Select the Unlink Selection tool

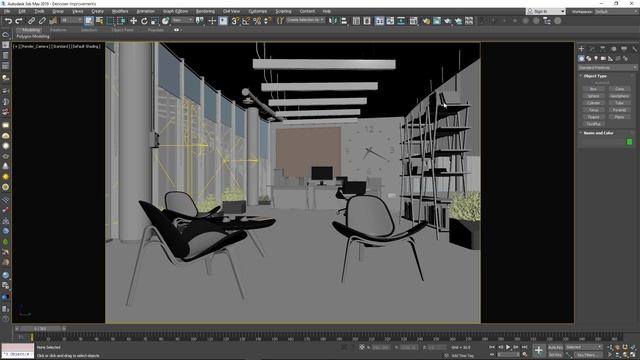click(42, 21)
